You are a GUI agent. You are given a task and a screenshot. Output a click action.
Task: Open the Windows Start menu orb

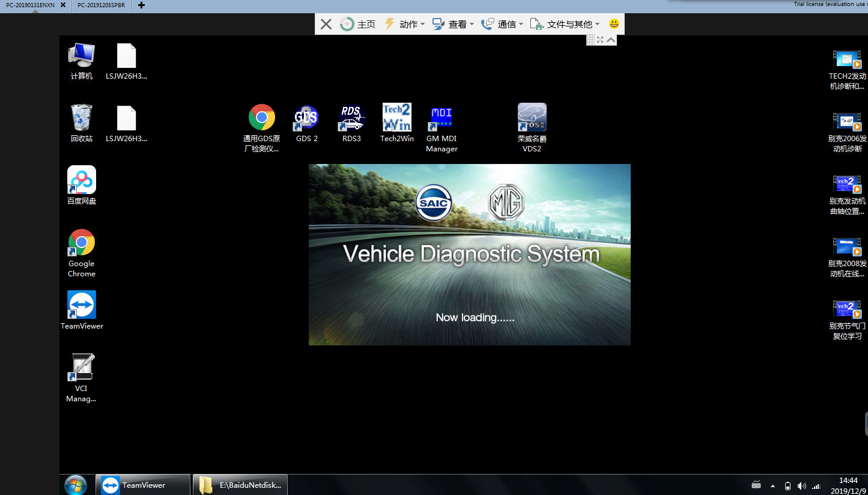76,485
